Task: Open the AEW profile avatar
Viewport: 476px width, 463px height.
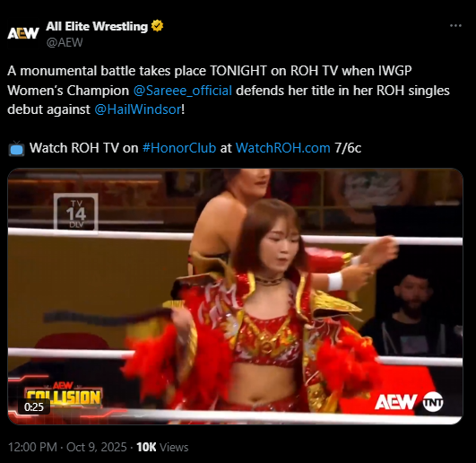Action: coord(23,33)
